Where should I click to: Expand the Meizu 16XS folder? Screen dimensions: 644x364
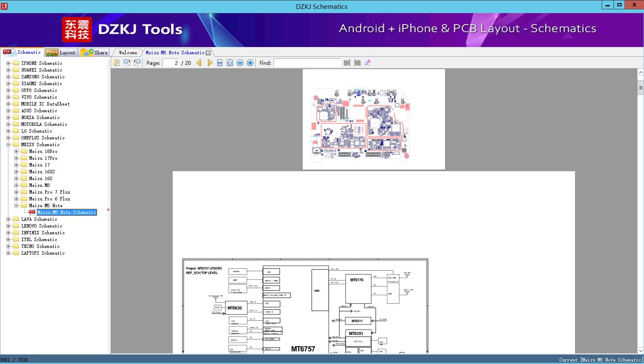click(x=16, y=172)
